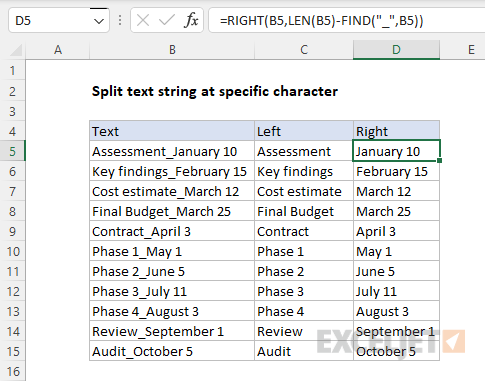This screenshot has width=485, height=381.
Task: Select the 'May 1' cell in Right column
Action: 396,251
